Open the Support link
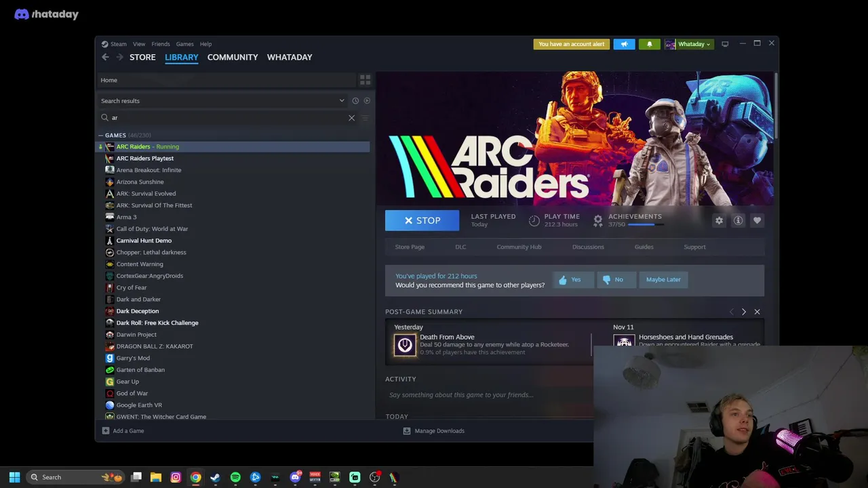This screenshot has width=868, height=488. 694,247
